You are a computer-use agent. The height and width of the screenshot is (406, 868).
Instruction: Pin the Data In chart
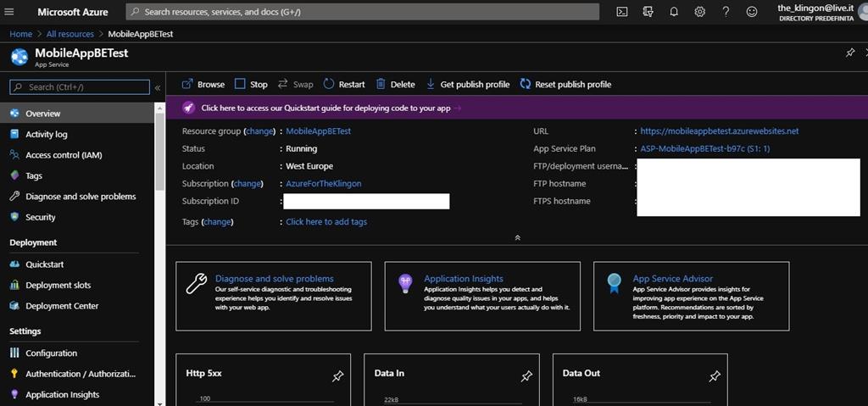click(x=526, y=376)
